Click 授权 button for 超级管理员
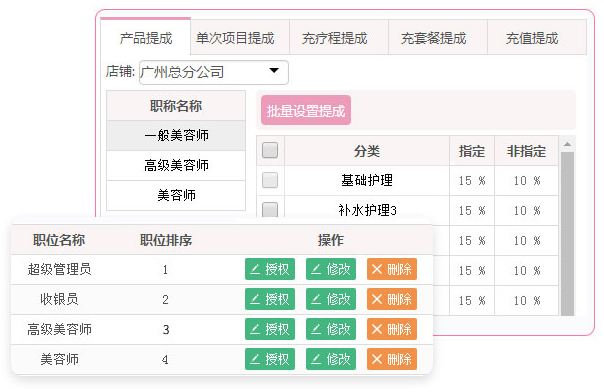This screenshot has width=604, height=392. 270,269
